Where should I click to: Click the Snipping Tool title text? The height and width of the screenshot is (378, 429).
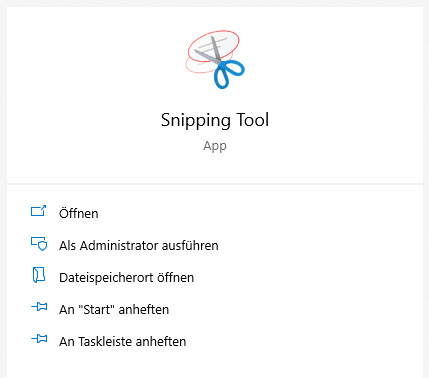(x=215, y=120)
